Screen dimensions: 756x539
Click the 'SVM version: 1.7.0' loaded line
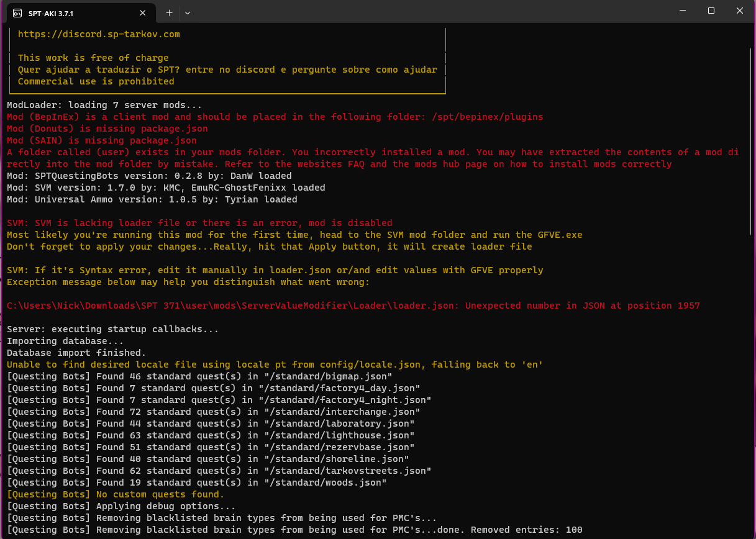point(166,188)
